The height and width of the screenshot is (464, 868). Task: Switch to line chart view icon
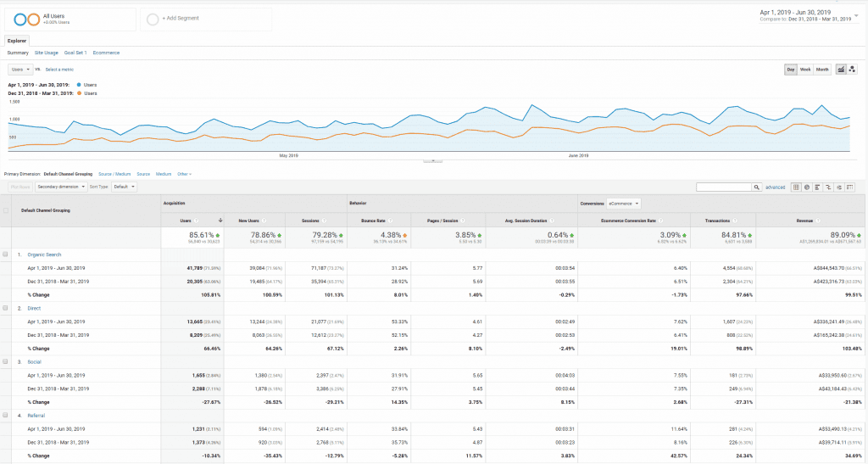tap(840, 70)
